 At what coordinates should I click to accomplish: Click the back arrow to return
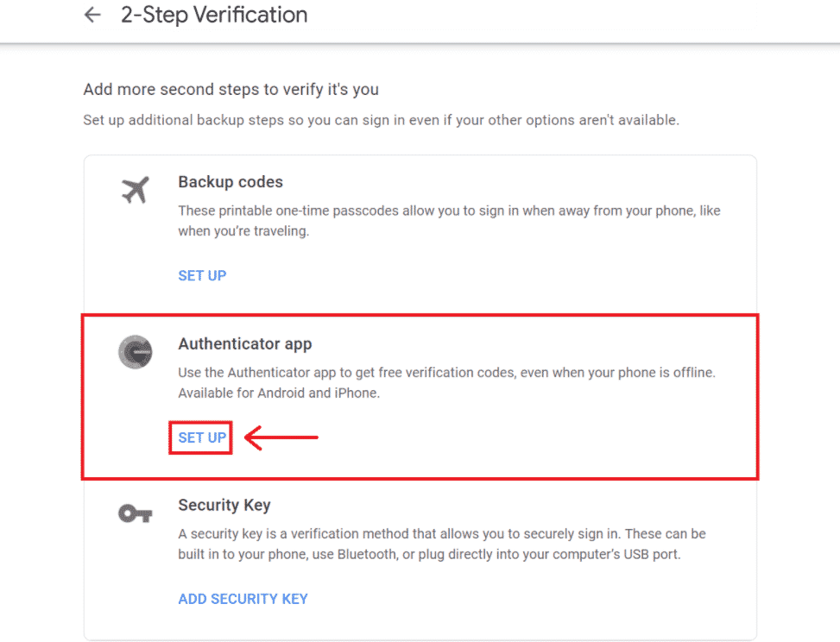[92, 15]
